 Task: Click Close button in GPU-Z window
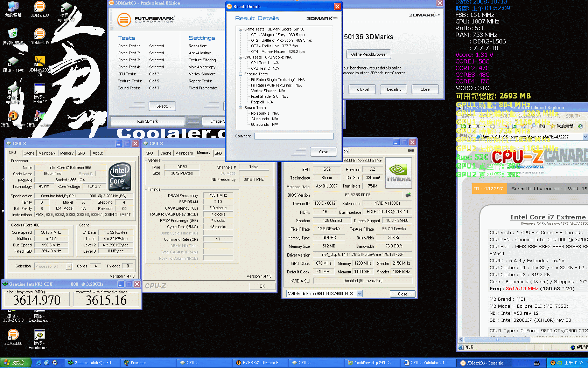(402, 294)
